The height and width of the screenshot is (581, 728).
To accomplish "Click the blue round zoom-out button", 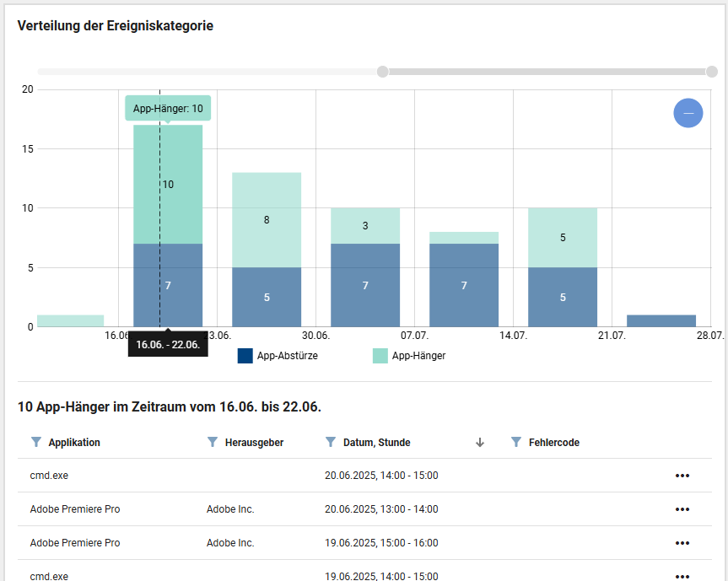I will pos(688,113).
